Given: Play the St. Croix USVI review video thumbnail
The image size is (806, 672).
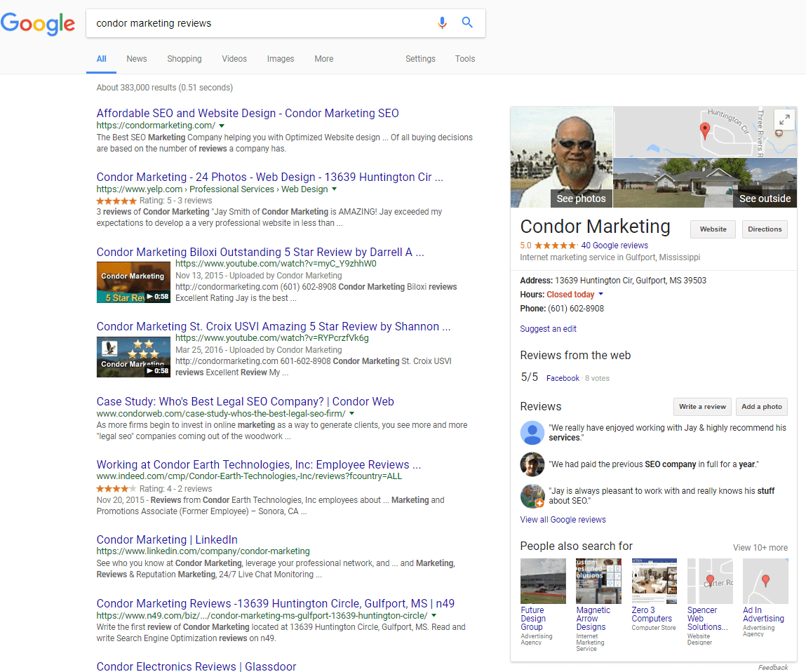Looking at the screenshot, I should coord(134,357).
